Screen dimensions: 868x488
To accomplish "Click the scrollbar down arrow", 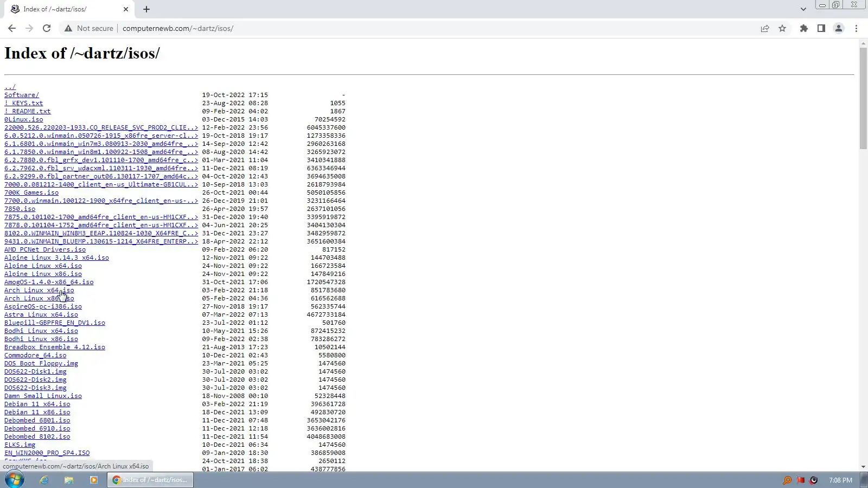I will pyautogui.click(x=863, y=467).
